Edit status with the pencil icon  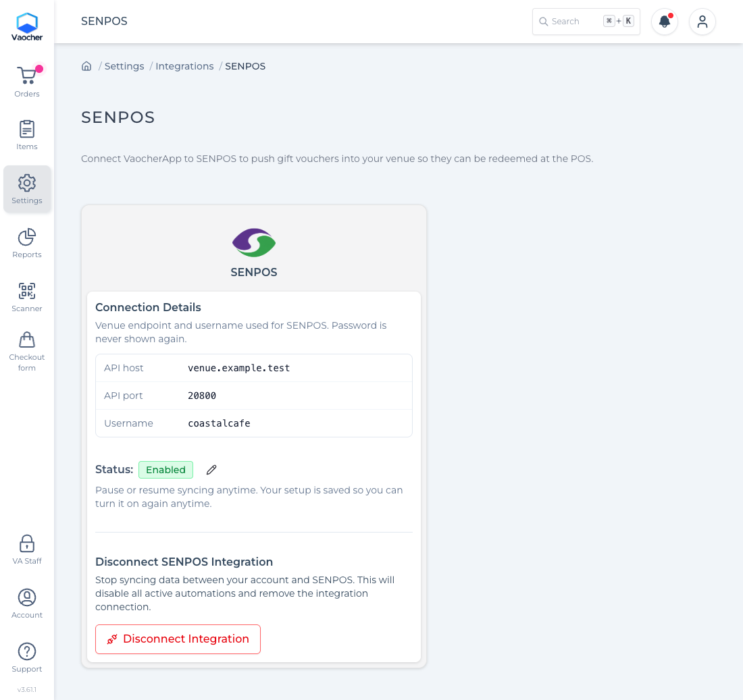211,470
